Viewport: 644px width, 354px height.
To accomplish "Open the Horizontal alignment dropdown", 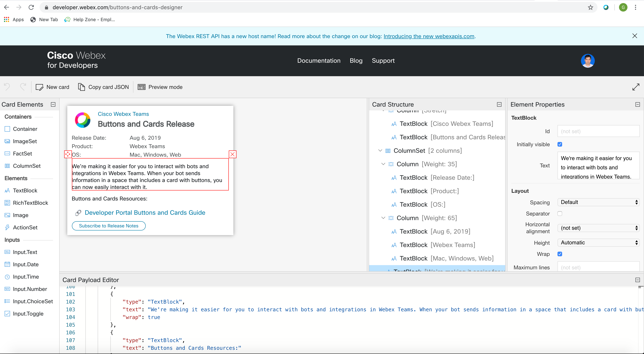I will click(x=598, y=228).
